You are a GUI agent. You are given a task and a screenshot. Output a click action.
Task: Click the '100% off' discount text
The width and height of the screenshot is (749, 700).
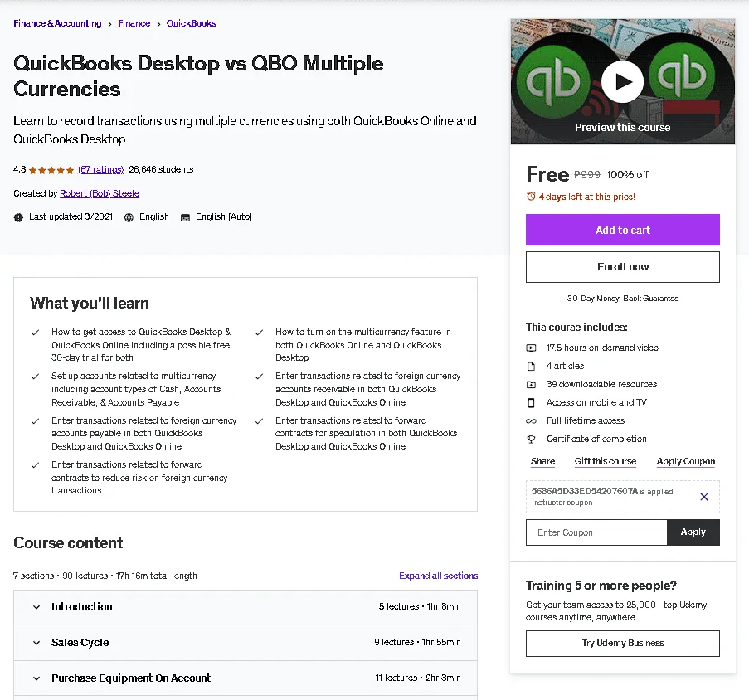[627, 175]
